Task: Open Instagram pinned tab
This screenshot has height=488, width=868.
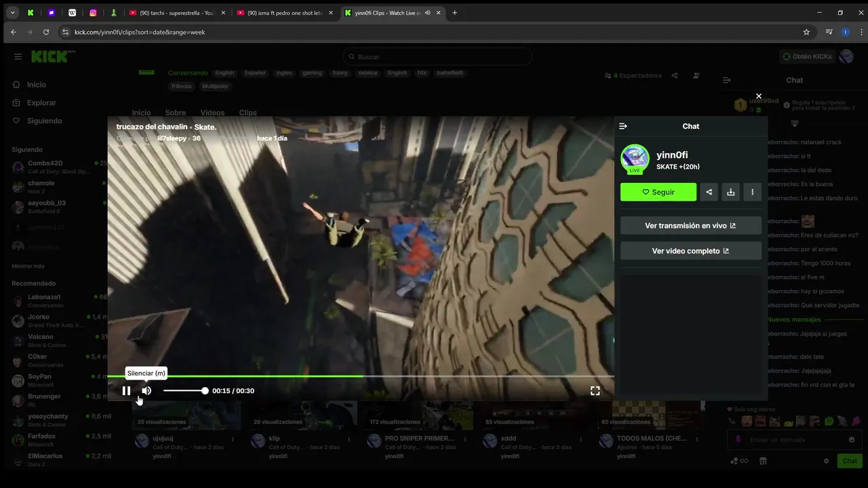Action: click(93, 13)
